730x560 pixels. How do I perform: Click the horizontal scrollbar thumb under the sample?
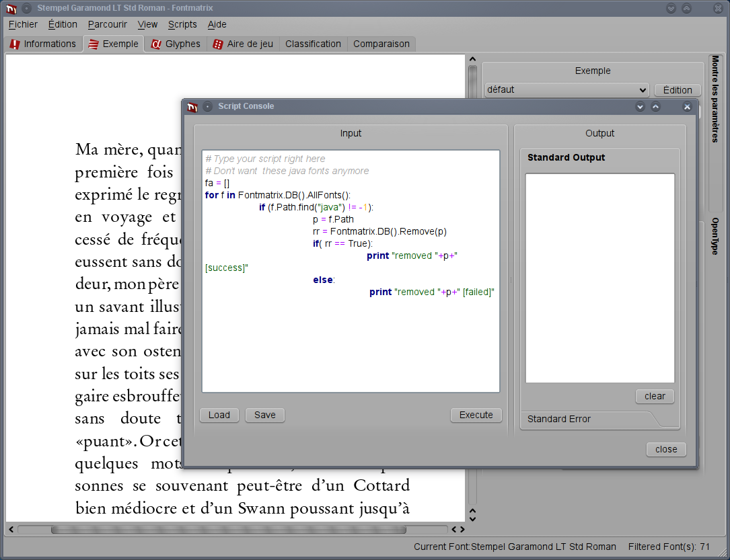pyautogui.click(x=229, y=529)
